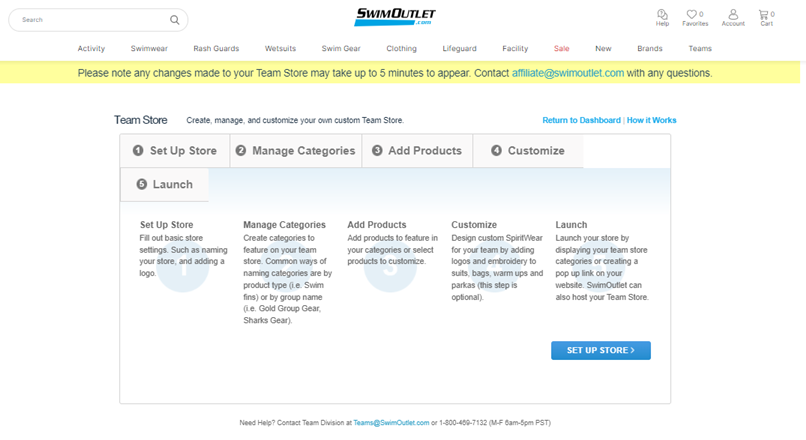Select the Launch tab
Image resolution: width=806 pixels, height=440 pixels.
[164, 185]
